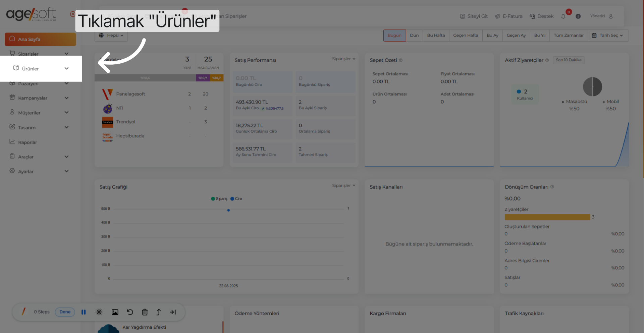
Task: Click the undo icon in recorder toolbar
Action: click(x=130, y=312)
